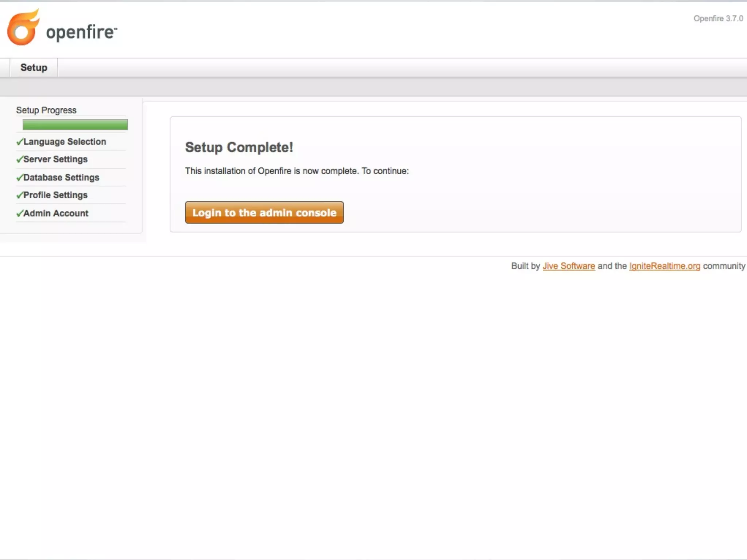Open the Setup tab
Image resolution: width=747 pixels, height=560 pixels.
34,68
